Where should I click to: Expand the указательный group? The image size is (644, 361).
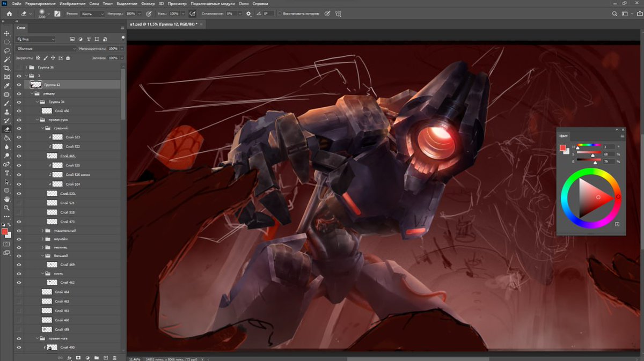(42, 231)
